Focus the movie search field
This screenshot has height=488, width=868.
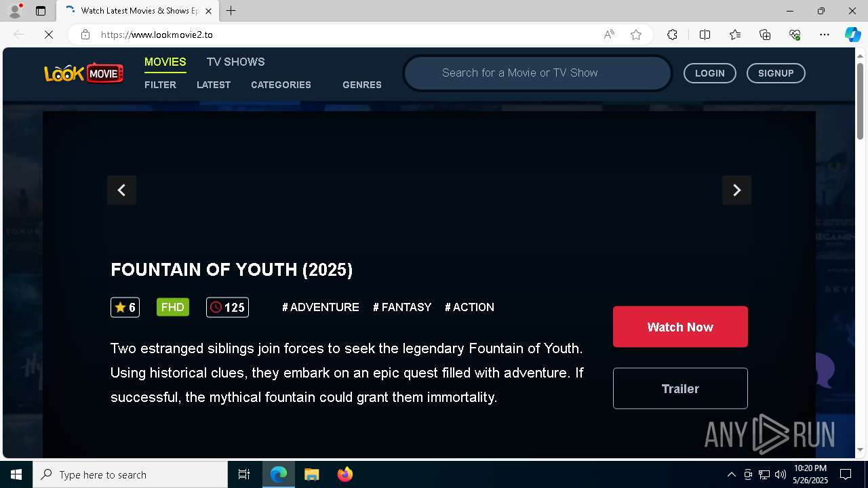pyautogui.click(x=538, y=73)
